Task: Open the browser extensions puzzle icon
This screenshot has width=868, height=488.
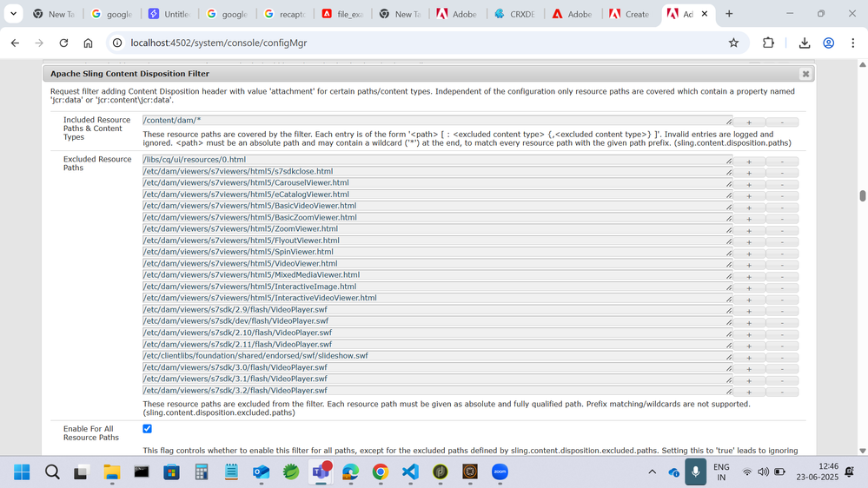Action: [768, 43]
